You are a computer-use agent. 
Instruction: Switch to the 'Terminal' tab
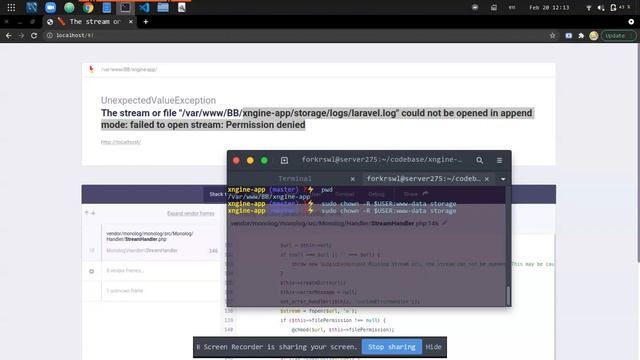pyautogui.click(x=295, y=179)
